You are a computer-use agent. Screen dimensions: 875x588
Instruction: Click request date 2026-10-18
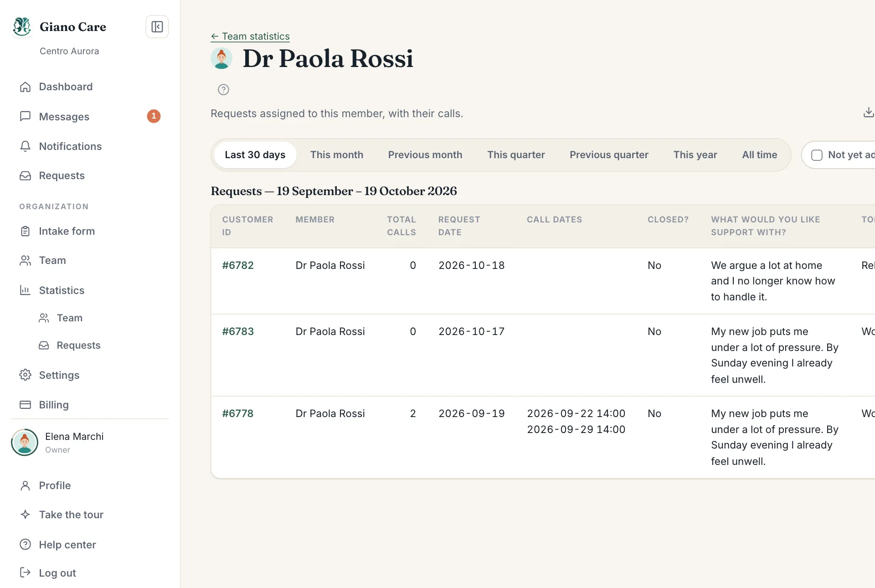(x=472, y=265)
